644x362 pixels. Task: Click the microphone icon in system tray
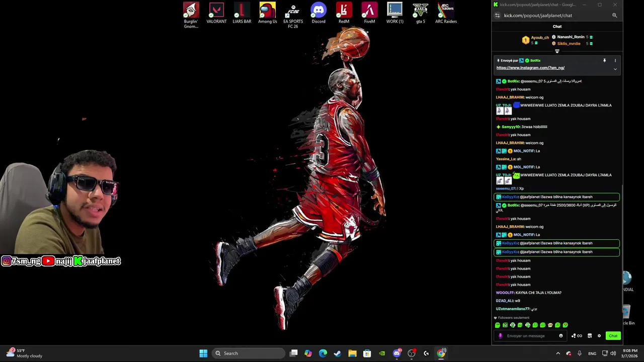click(580, 353)
